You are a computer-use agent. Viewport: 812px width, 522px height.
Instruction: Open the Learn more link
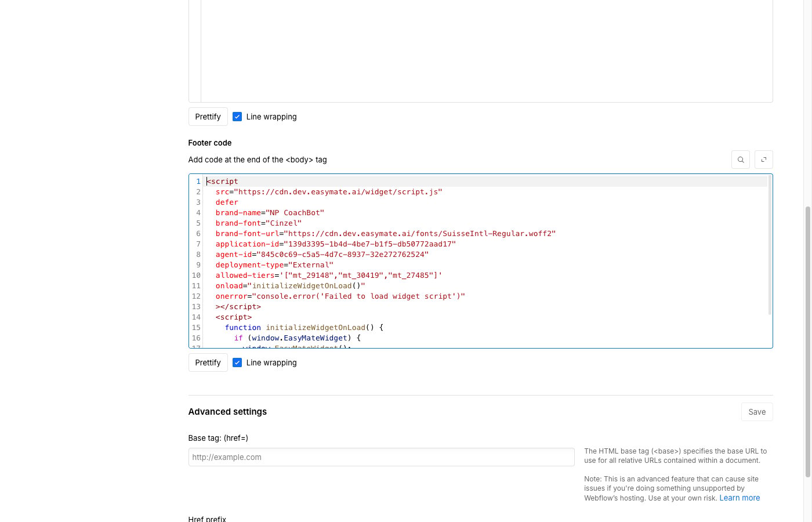pyautogui.click(x=739, y=498)
